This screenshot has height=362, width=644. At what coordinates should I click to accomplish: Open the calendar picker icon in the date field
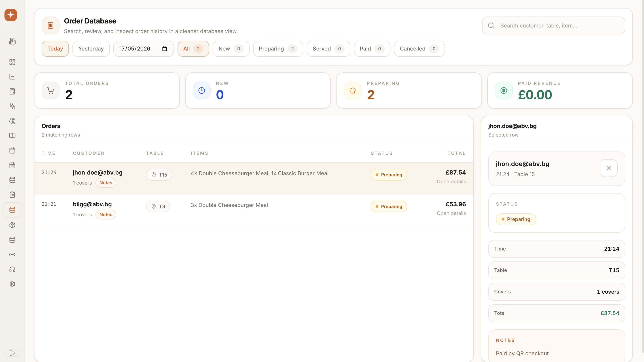pos(165,48)
